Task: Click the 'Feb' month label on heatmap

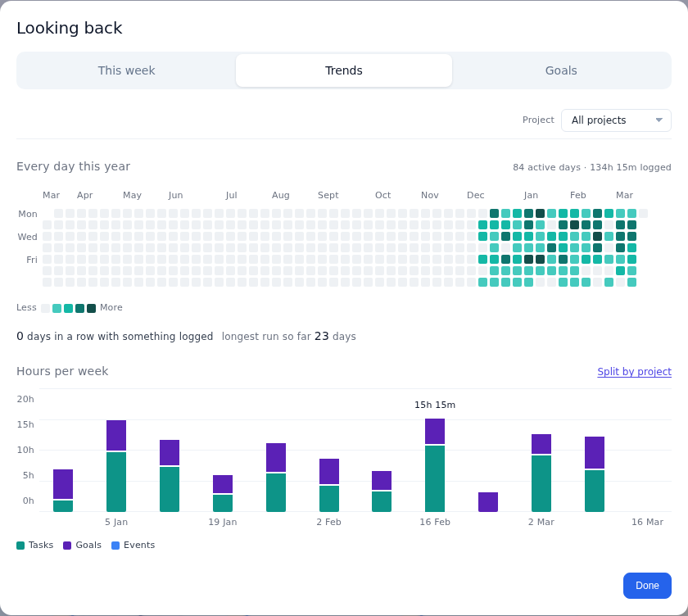Action: 578,195
